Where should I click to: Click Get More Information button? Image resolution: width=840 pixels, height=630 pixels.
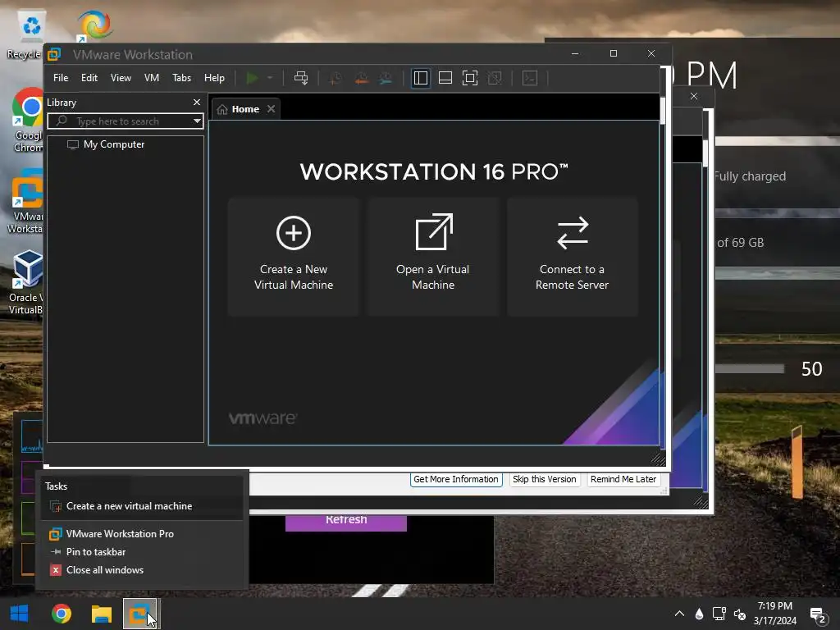[456, 479]
